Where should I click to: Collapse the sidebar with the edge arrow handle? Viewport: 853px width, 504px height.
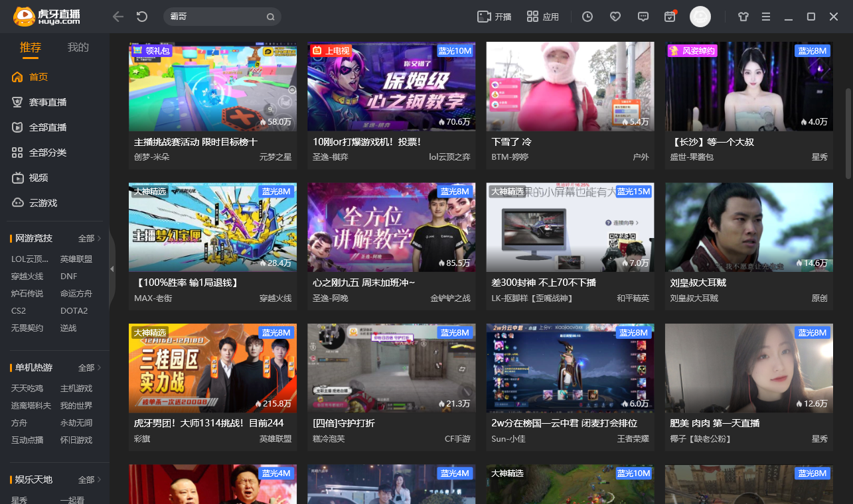tap(112, 269)
